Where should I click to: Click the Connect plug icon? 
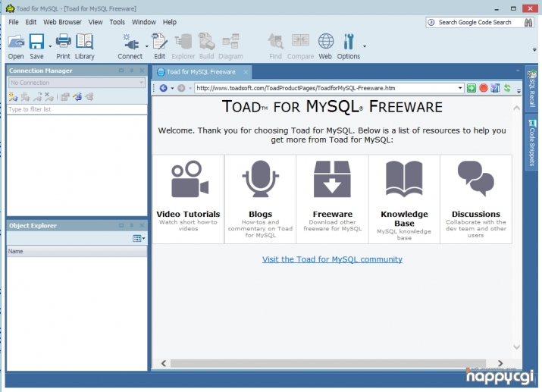130,42
